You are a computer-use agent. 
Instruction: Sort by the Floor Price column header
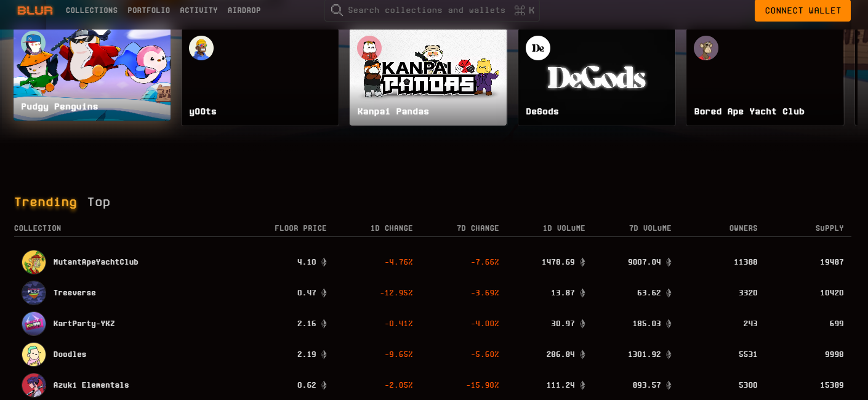pyautogui.click(x=300, y=228)
